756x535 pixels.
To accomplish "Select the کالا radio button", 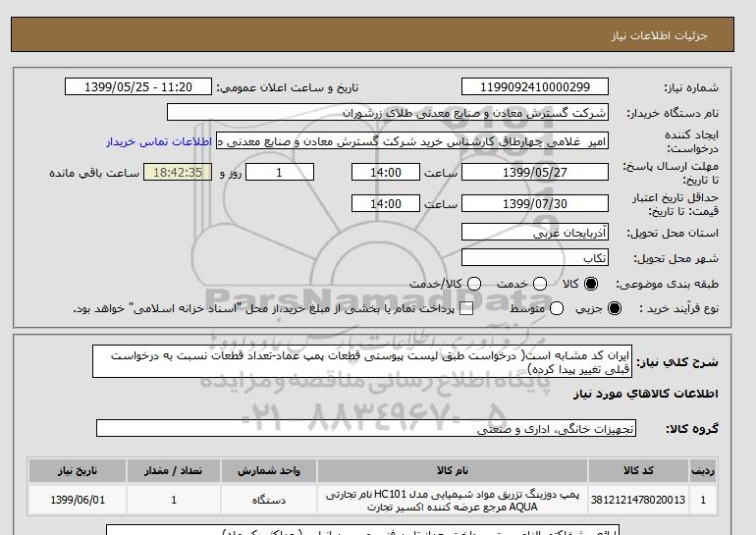I will pos(591,284).
